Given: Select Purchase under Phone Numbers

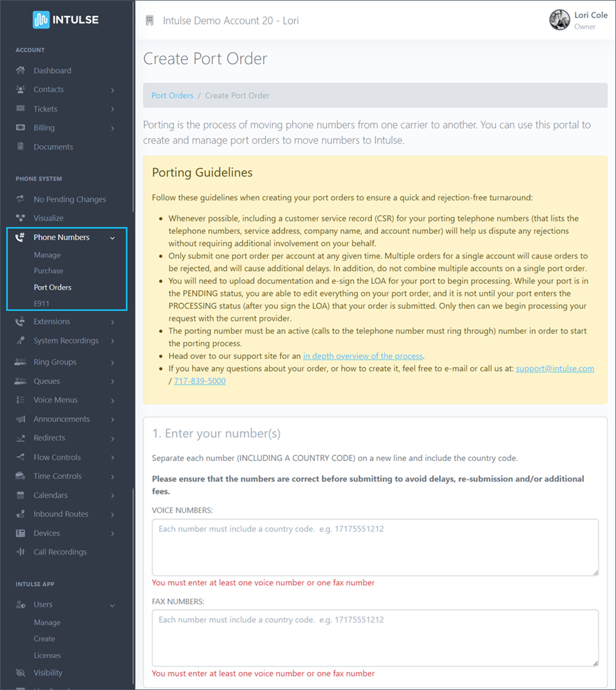Looking at the screenshot, I should click(49, 271).
